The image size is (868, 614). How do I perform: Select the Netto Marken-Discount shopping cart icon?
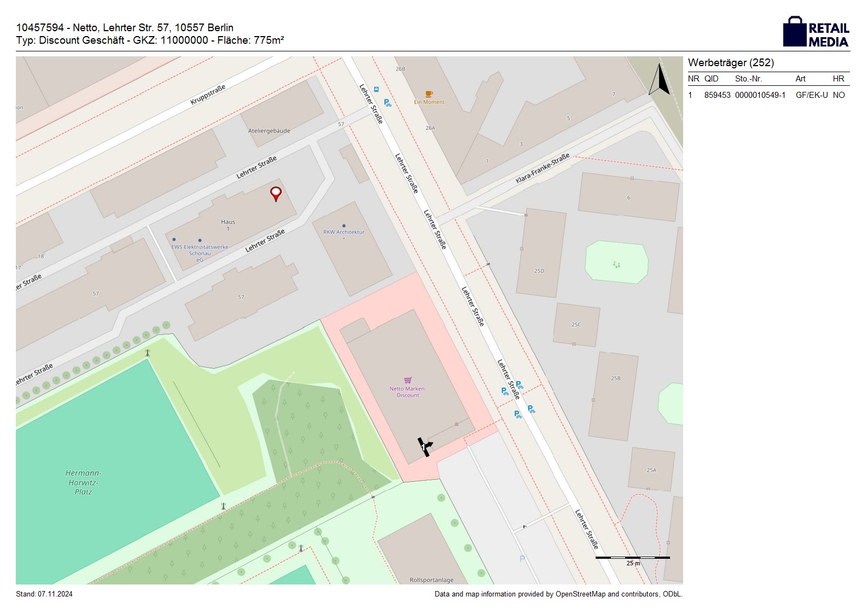tap(407, 380)
